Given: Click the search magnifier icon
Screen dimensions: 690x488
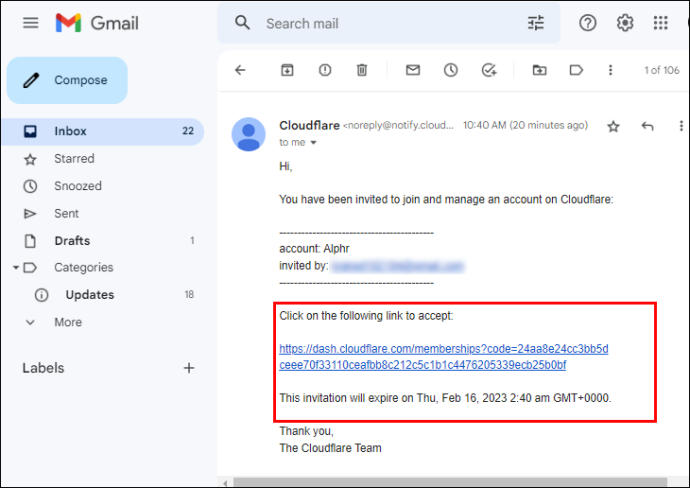Looking at the screenshot, I should coord(242,22).
